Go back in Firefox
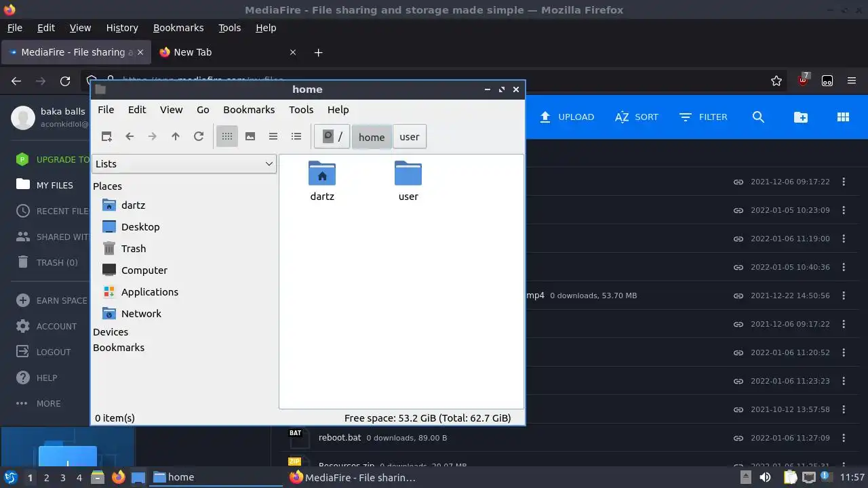Screen dimensions: 868x488 [x=16, y=81]
